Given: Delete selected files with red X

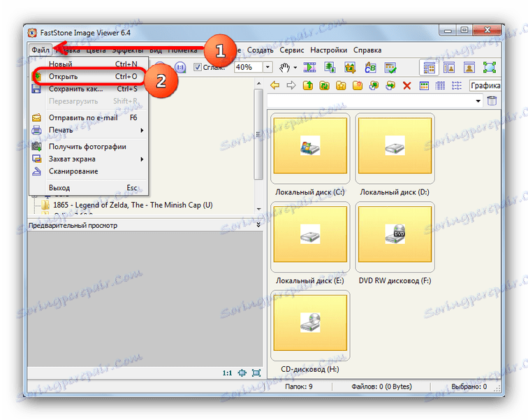Looking at the screenshot, I should 406,85.
